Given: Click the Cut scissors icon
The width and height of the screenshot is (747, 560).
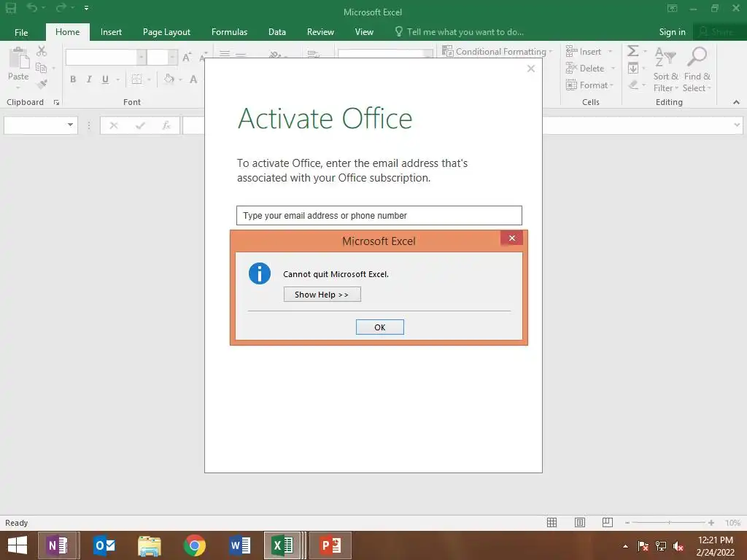Looking at the screenshot, I should click(42, 51).
